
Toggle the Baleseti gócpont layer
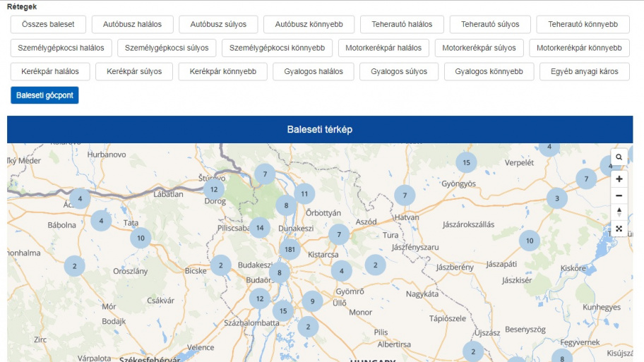[44, 95]
